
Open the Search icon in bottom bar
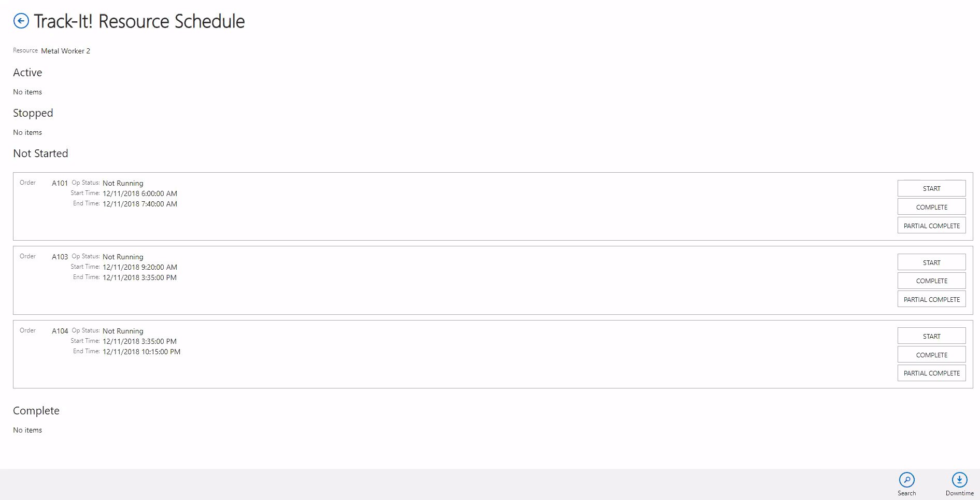tap(906, 480)
